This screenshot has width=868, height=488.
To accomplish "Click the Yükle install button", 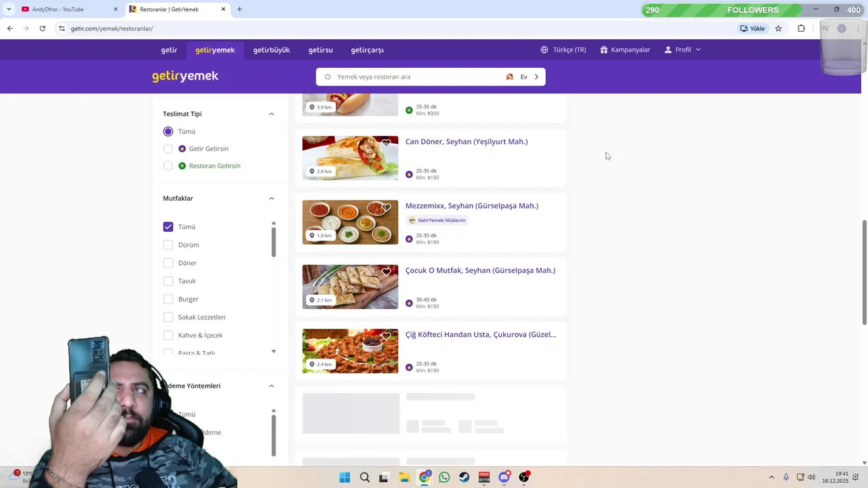I will (x=753, y=28).
